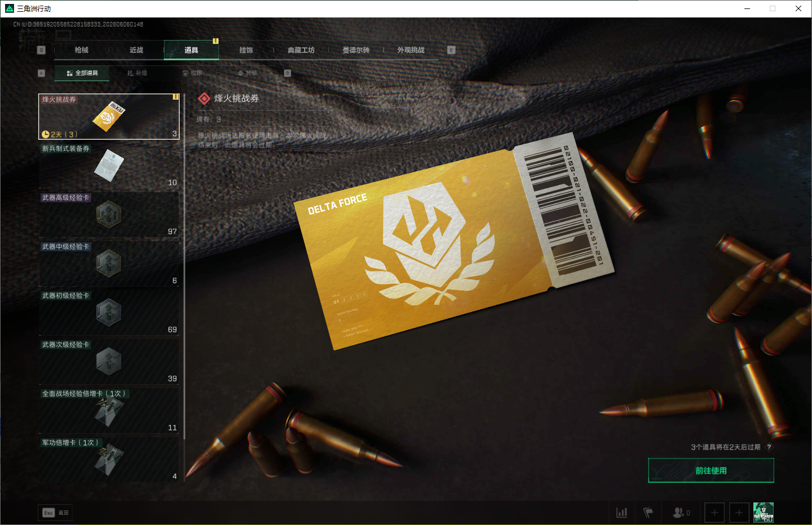
Task: Click the Q key previous-tab icon
Action: point(41,50)
